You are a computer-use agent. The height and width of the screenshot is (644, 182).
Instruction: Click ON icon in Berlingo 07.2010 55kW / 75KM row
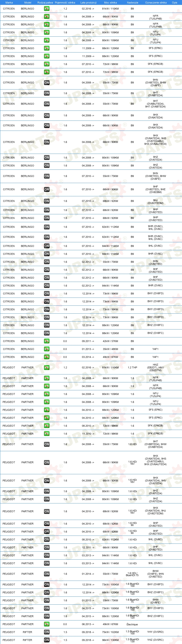tap(47, 176)
